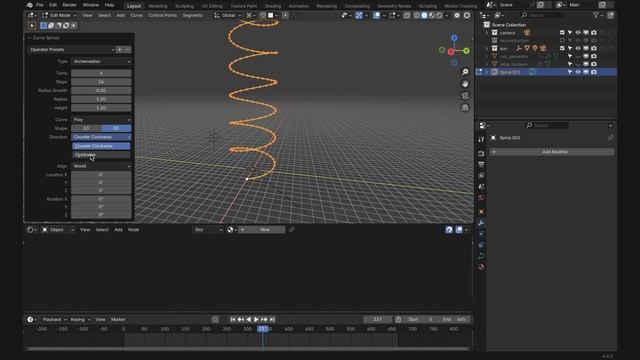Toggle X-ray display icon in viewport header
The height and width of the screenshot is (360, 640).
[x=407, y=15]
